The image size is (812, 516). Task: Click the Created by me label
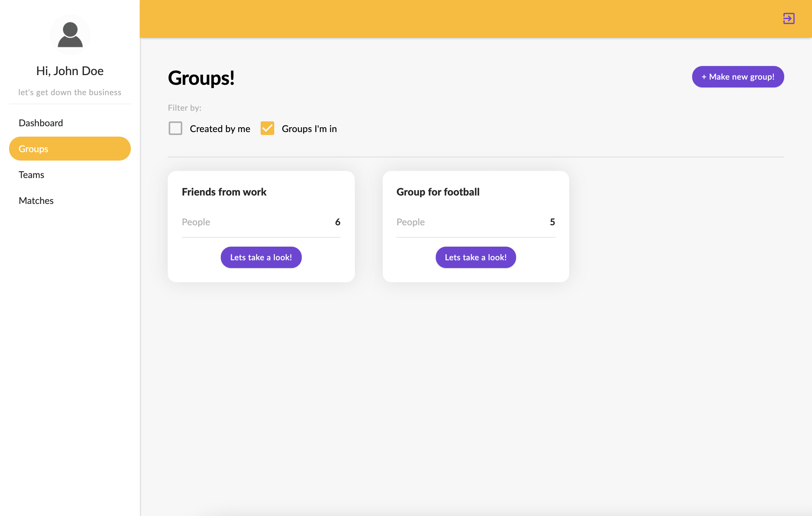[220, 129]
